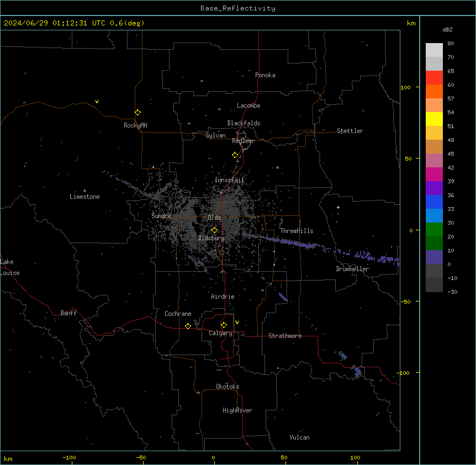Click the Sundre city label
This screenshot has height=465, width=476.
pos(161,216)
